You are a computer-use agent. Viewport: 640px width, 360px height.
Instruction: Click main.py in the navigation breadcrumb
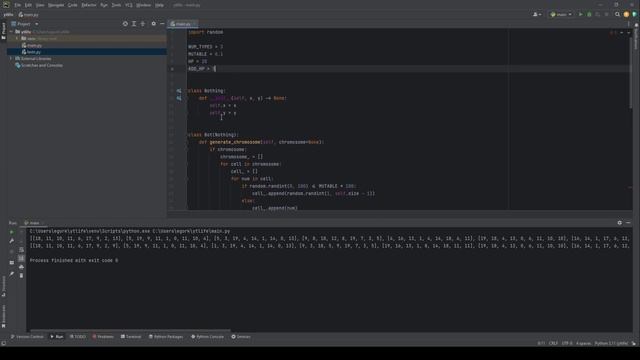tap(29, 15)
